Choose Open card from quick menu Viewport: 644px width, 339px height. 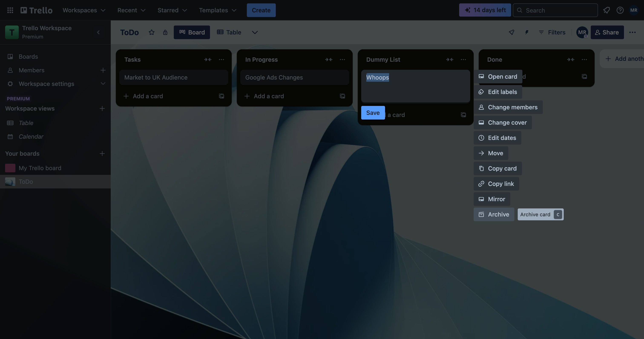click(x=498, y=77)
